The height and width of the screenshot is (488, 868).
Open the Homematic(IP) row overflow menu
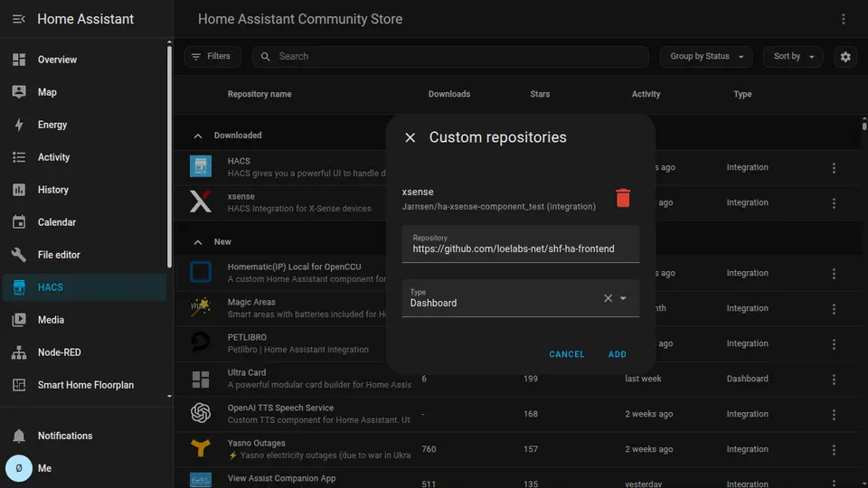coord(834,273)
